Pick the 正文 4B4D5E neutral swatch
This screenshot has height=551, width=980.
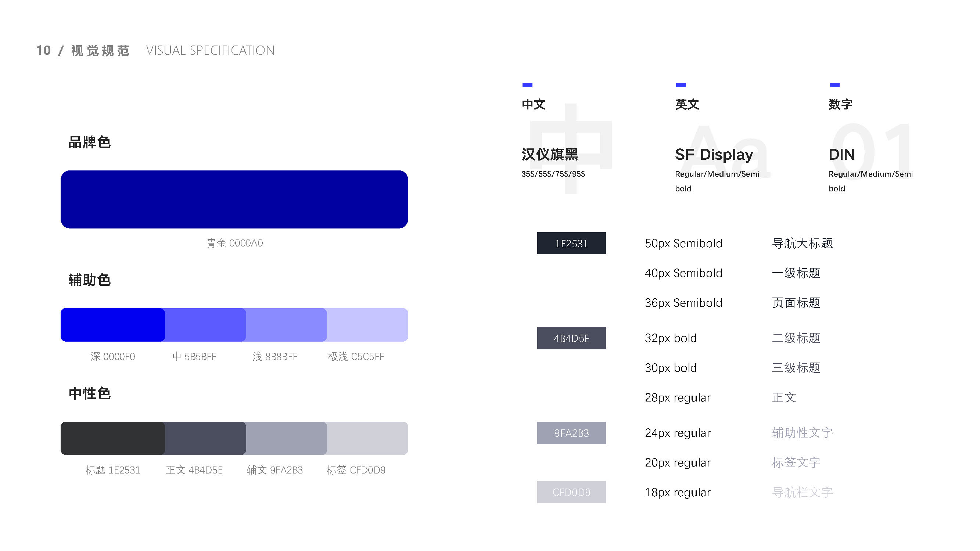tap(205, 438)
